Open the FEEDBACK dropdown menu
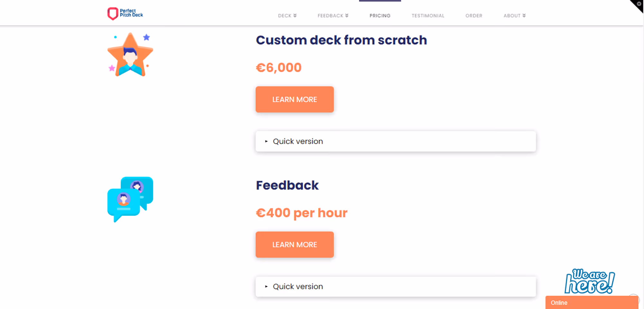This screenshot has width=644, height=309. click(333, 15)
